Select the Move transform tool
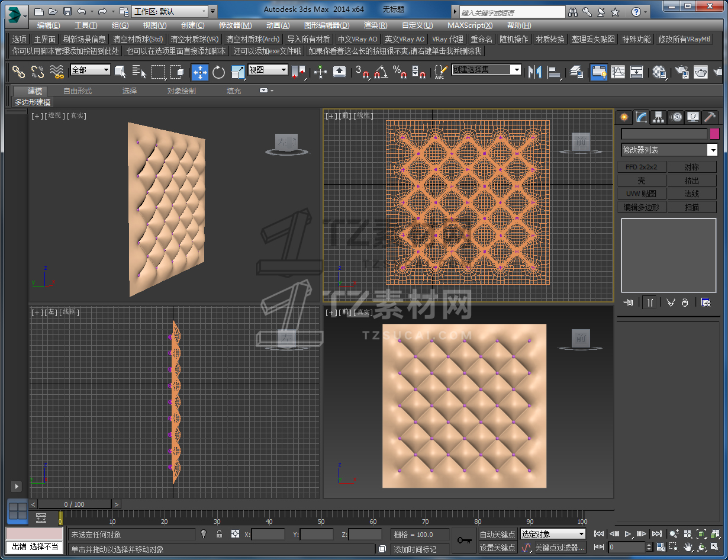Image resolution: width=728 pixels, height=560 pixels. click(x=199, y=72)
